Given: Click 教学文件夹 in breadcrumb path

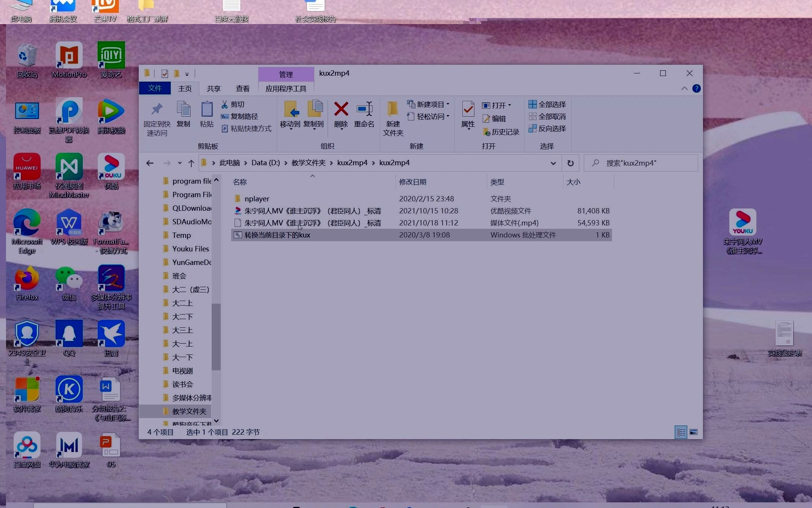Looking at the screenshot, I should [x=308, y=163].
